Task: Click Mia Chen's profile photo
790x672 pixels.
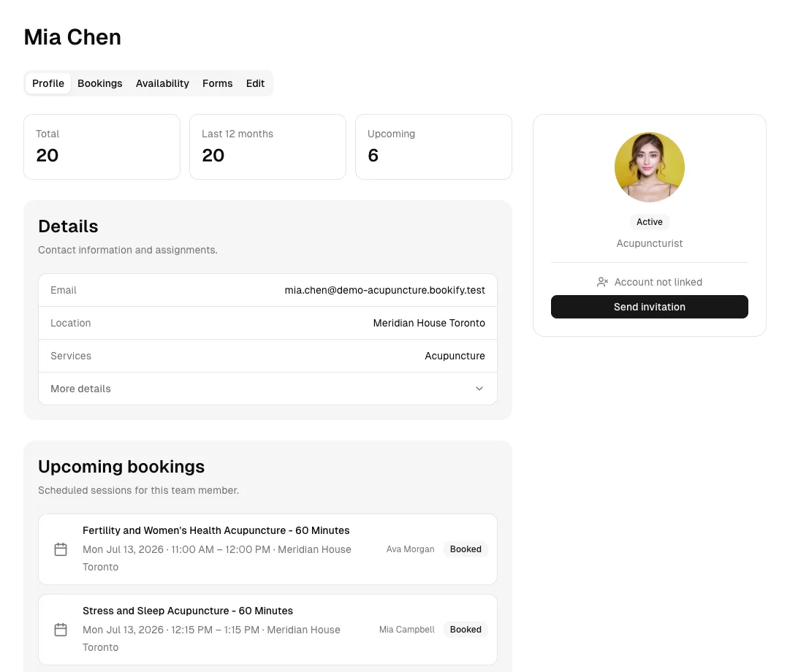Action: point(649,167)
